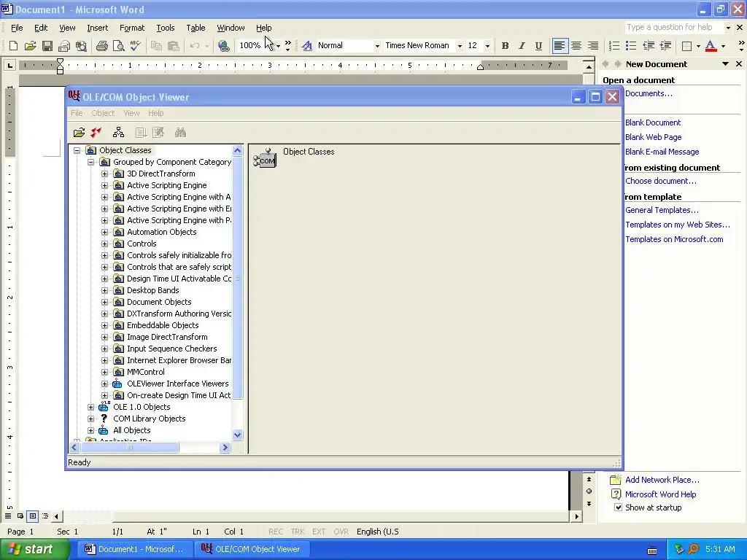The width and height of the screenshot is (747, 560).
Task: Expand the All Objects node
Action: [90, 430]
